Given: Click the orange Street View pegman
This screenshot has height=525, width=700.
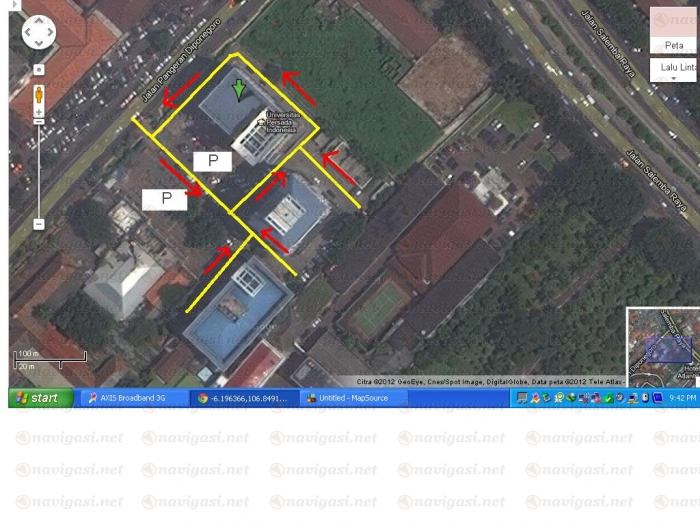Looking at the screenshot, I should (39, 97).
